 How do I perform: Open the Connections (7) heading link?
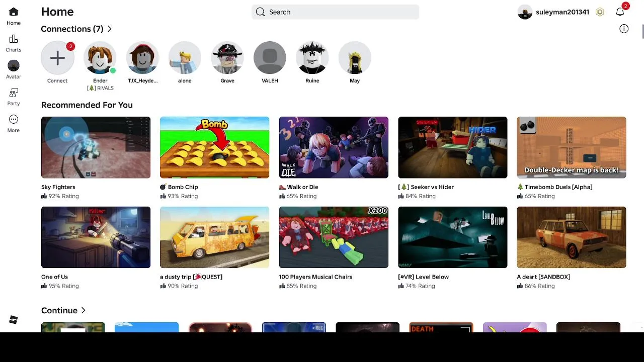pyautogui.click(x=72, y=29)
